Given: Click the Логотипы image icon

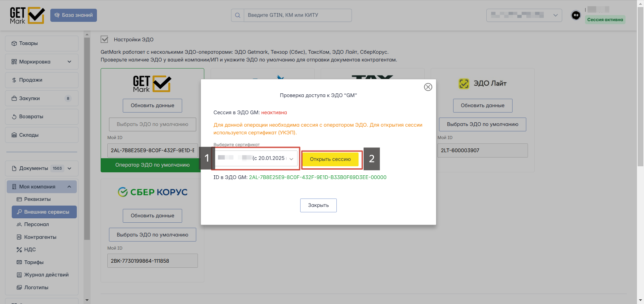Looking at the screenshot, I should click(x=19, y=288).
